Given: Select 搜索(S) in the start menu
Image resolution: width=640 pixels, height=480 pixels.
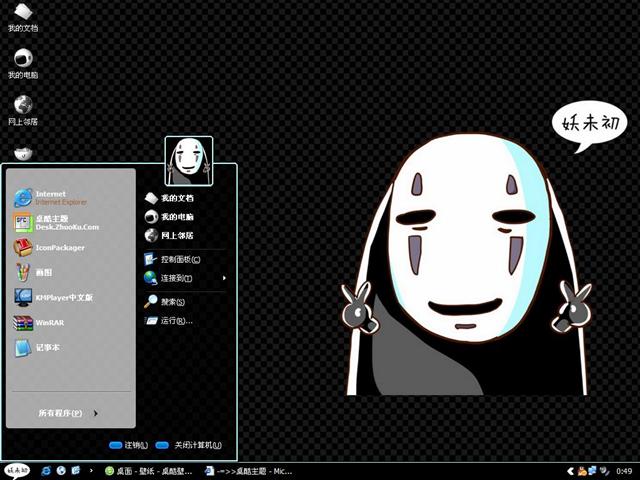Looking at the screenshot, I should [172, 301].
